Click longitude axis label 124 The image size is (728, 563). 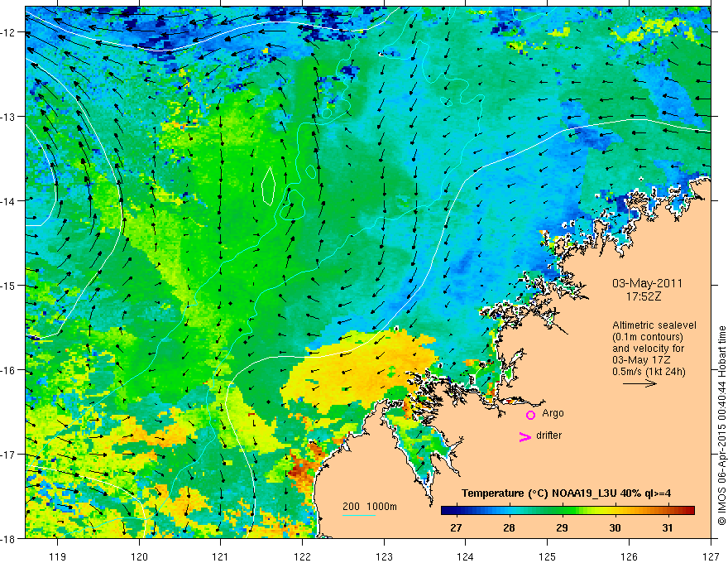point(466,556)
